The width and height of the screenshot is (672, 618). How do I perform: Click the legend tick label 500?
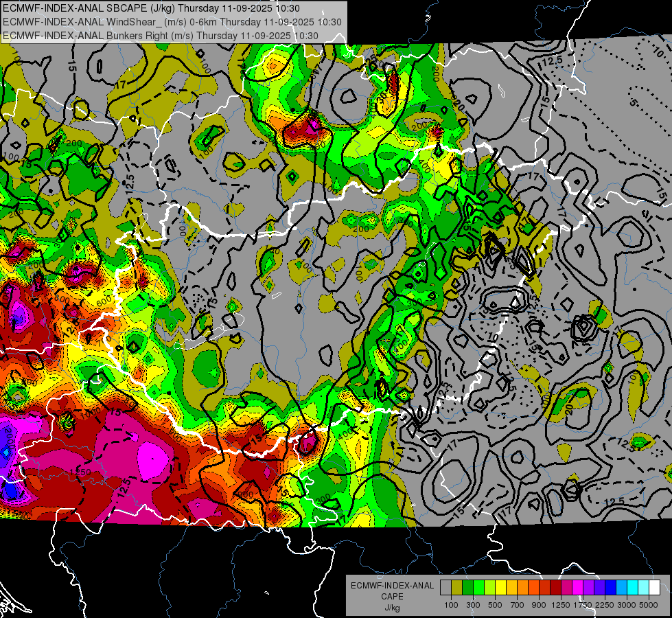495,605
